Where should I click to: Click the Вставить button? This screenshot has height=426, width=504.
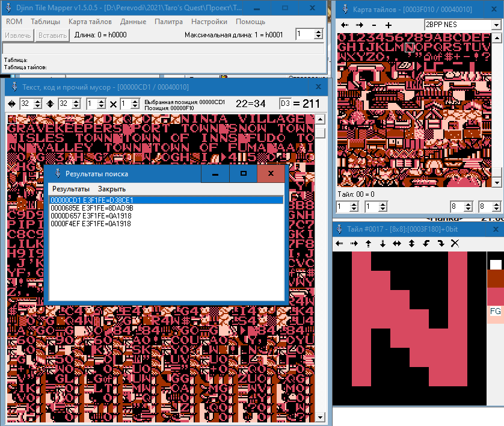pyautogui.click(x=52, y=35)
